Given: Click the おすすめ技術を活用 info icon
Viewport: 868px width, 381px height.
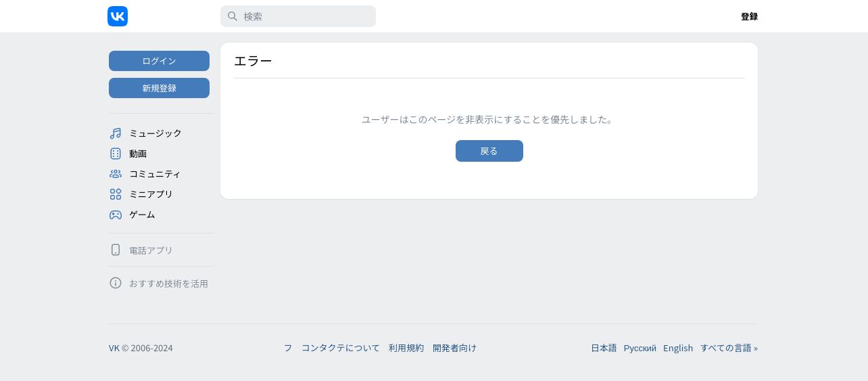Looking at the screenshot, I should [x=116, y=283].
